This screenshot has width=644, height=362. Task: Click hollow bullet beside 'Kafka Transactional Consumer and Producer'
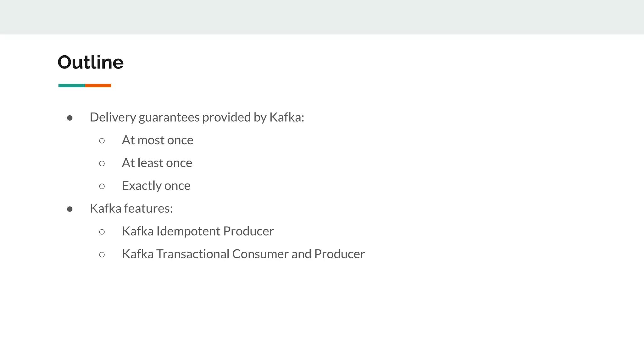(102, 255)
